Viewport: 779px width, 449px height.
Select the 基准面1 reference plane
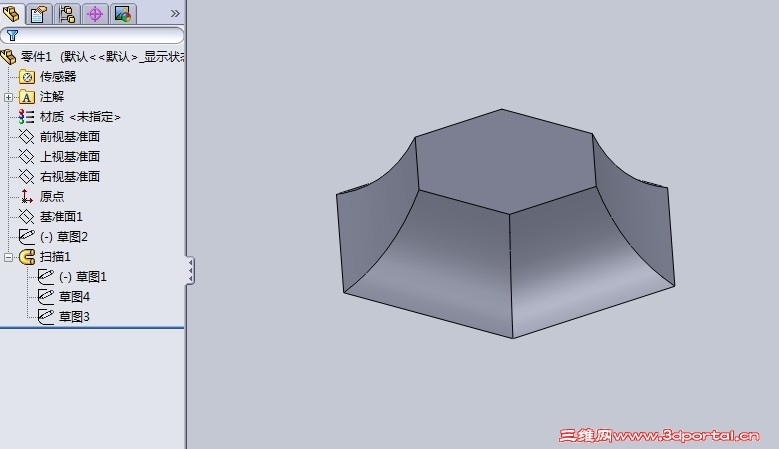(x=61, y=217)
